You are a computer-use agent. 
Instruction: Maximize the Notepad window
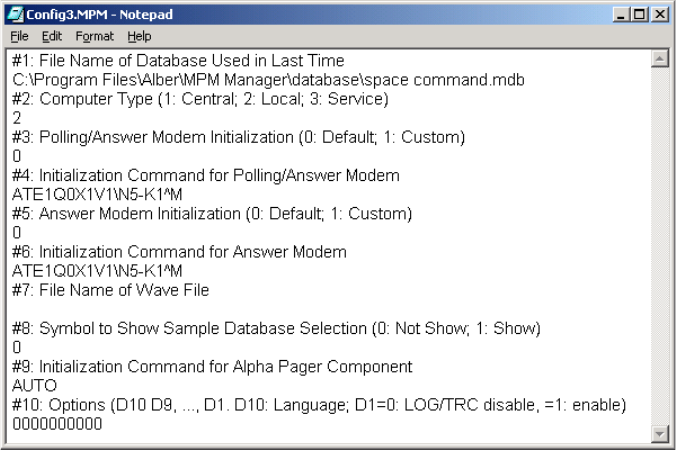click(x=641, y=15)
